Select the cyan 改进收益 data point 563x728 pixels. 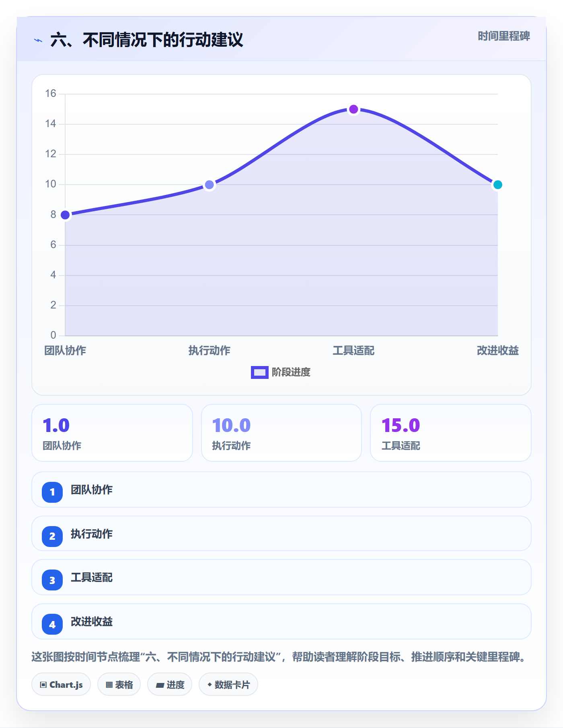pyautogui.click(x=497, y=185)
